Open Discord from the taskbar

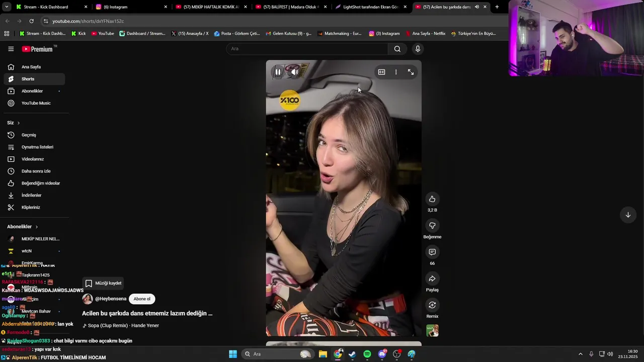click(x=382, y=354)
